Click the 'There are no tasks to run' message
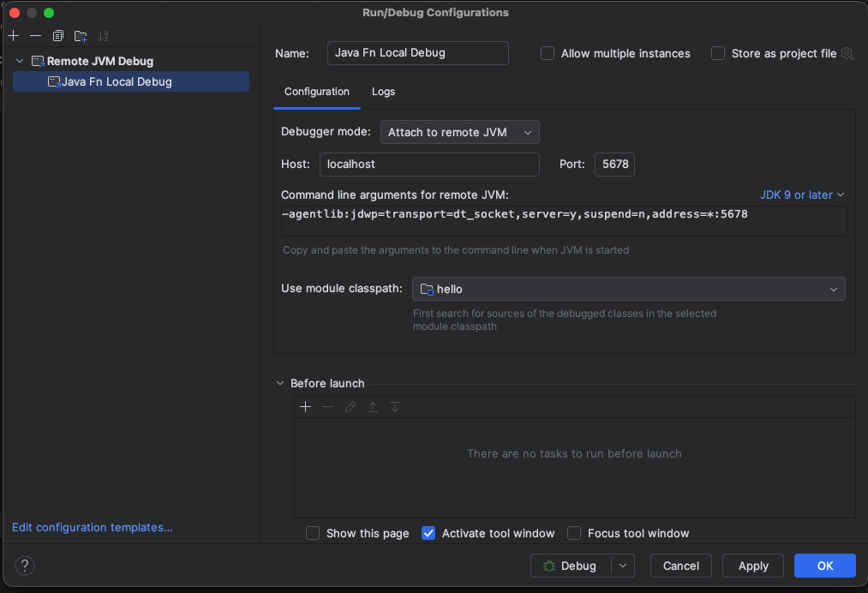Viewport: 868px width, 593px height. click(x=574, y=453)
